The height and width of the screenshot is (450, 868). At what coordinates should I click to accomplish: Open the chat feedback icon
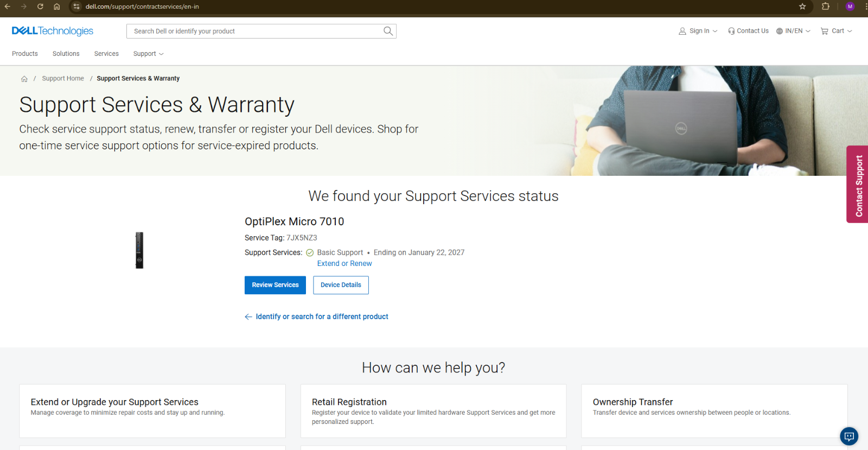pyautogui.click(x=849, y=436)
